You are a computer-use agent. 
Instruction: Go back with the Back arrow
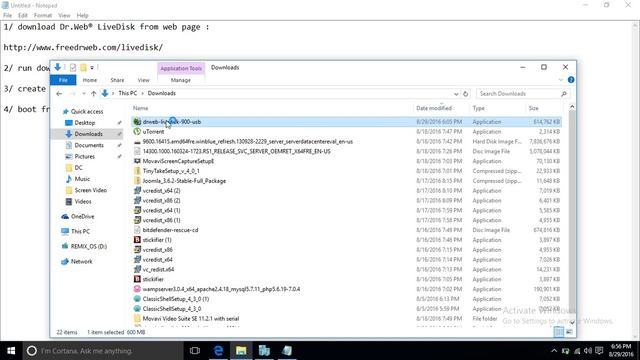pyautogui.click(x=59, y=93)
